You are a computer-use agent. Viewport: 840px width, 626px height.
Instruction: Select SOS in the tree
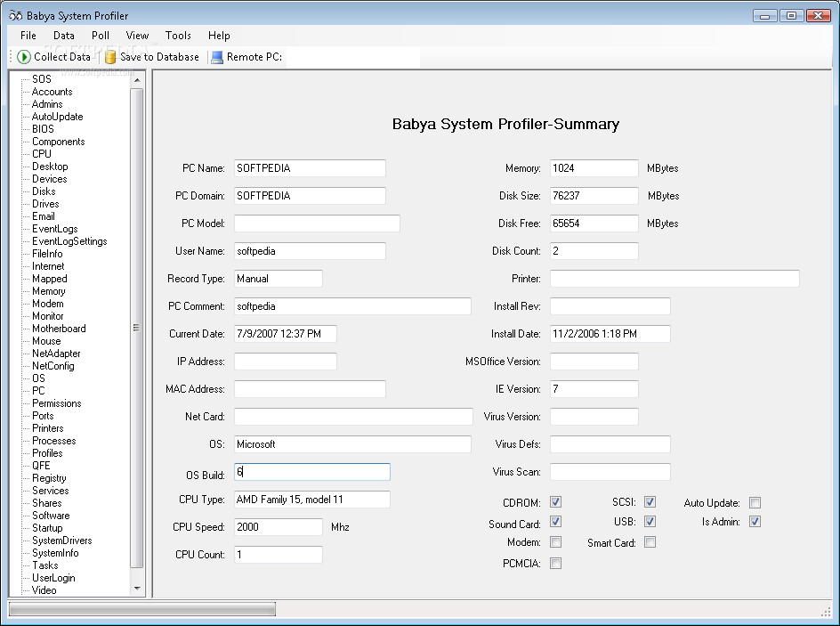click(x=42, y=78)
